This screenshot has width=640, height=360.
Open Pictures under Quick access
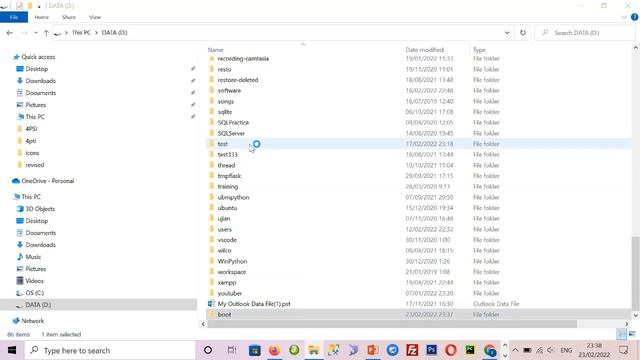click(36, 105)
